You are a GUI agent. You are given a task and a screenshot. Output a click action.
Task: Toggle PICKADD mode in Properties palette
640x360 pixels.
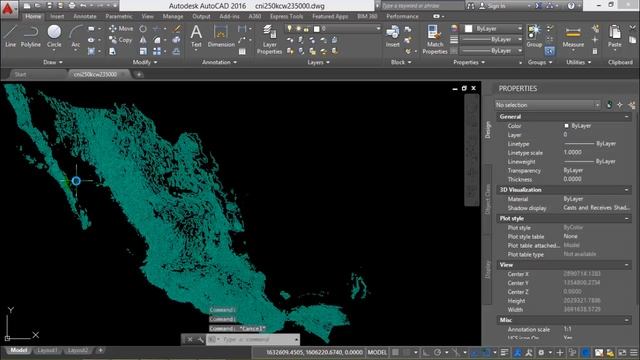pyautogui.click(x=609, y=105)
